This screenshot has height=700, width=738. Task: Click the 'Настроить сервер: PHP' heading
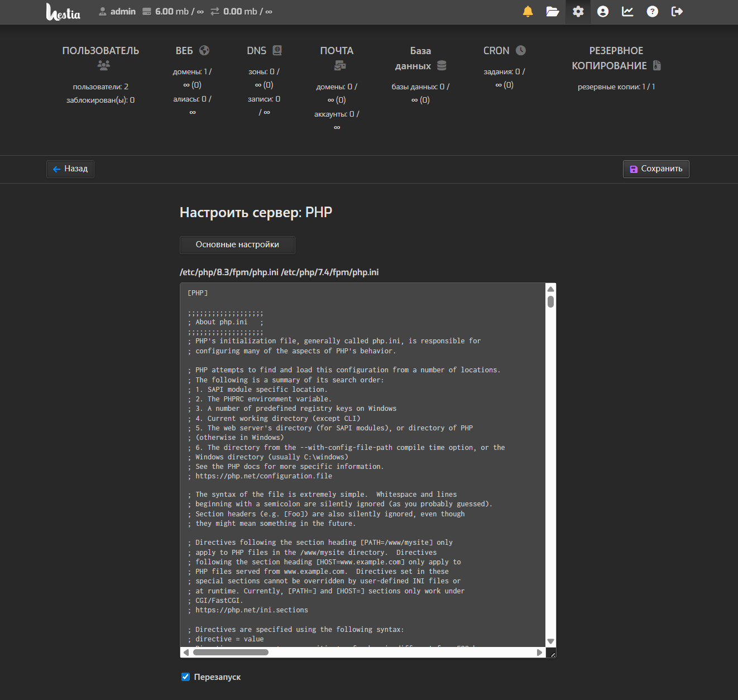[256, 213]
